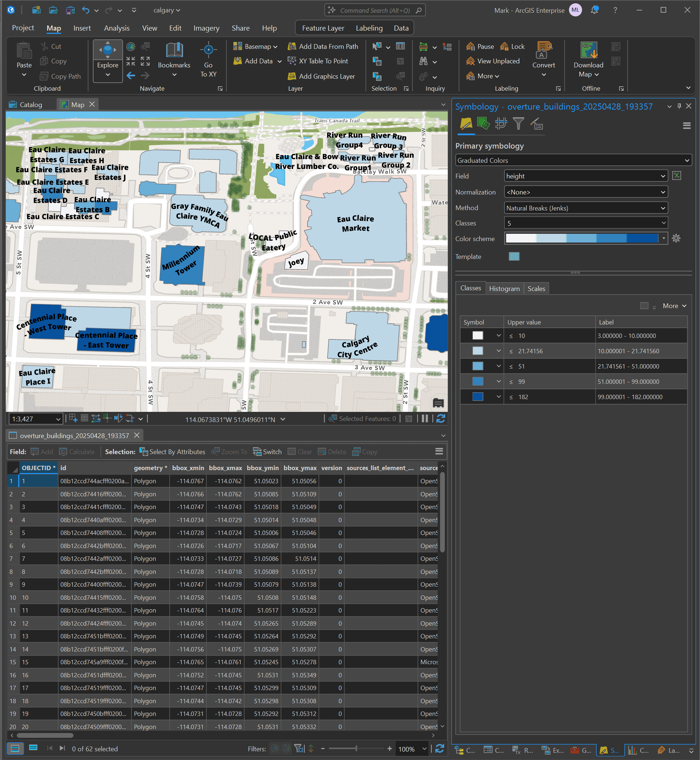Click the Download Map button

pyautogui.click(x=588, y=59)
